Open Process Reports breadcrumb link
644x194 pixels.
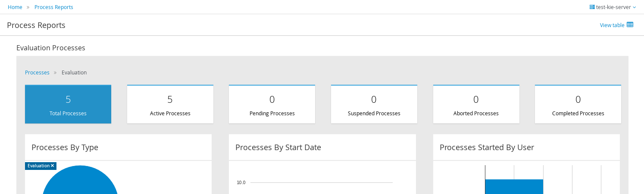54,7
